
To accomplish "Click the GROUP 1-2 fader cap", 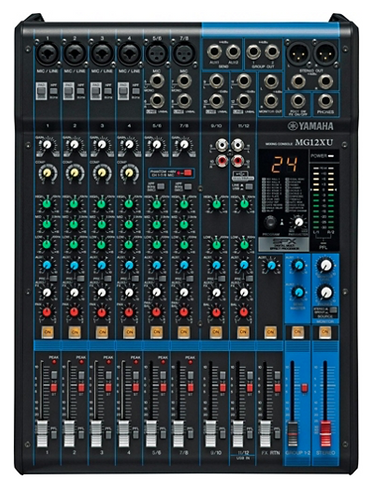I will pyautogui.click(x=292, y=433).
